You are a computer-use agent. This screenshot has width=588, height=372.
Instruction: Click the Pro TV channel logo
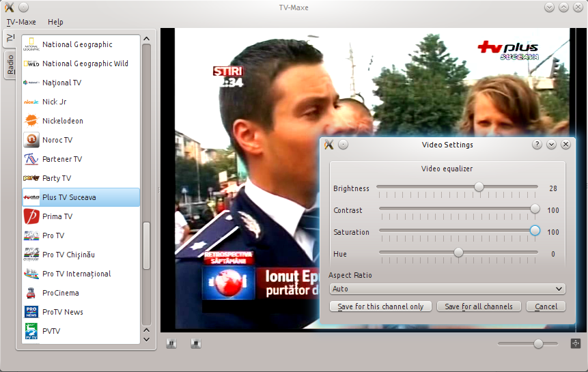pos(31,235)
